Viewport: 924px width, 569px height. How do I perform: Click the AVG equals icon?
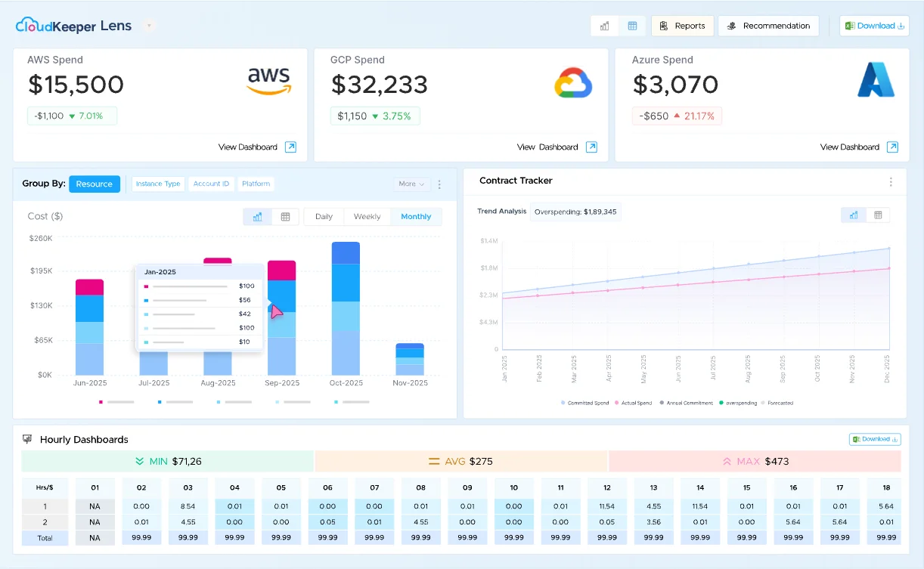[x=434, y=461]
